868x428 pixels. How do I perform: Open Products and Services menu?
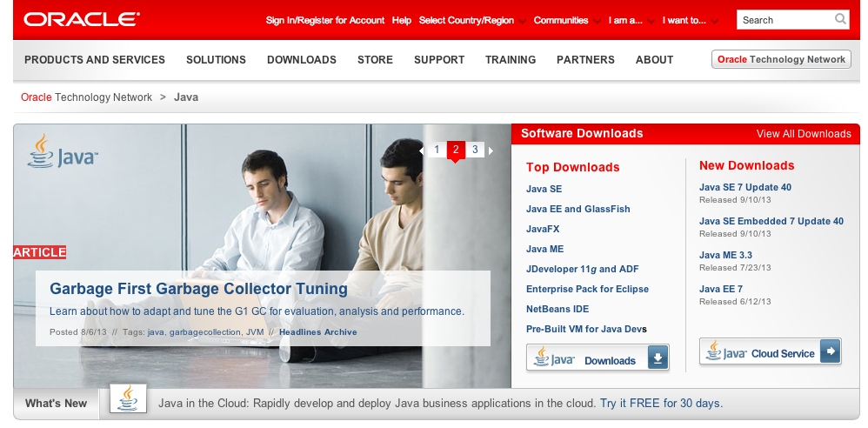coord(95,60)
